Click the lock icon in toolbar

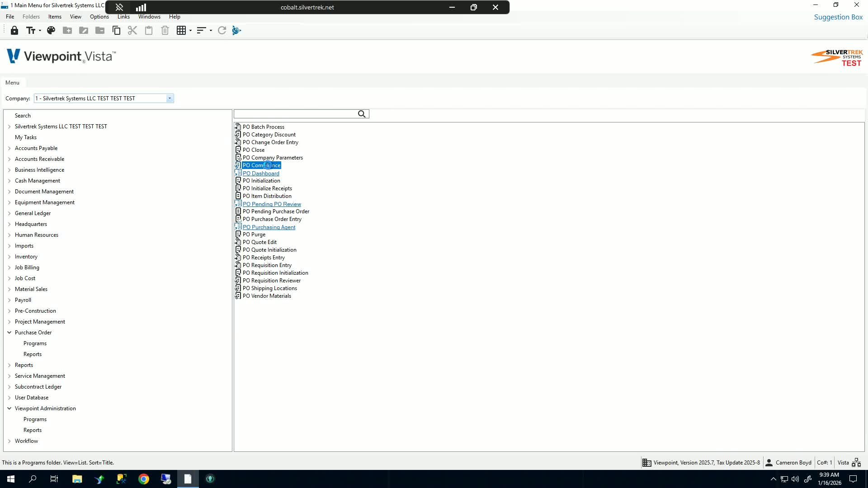(14, 30)
